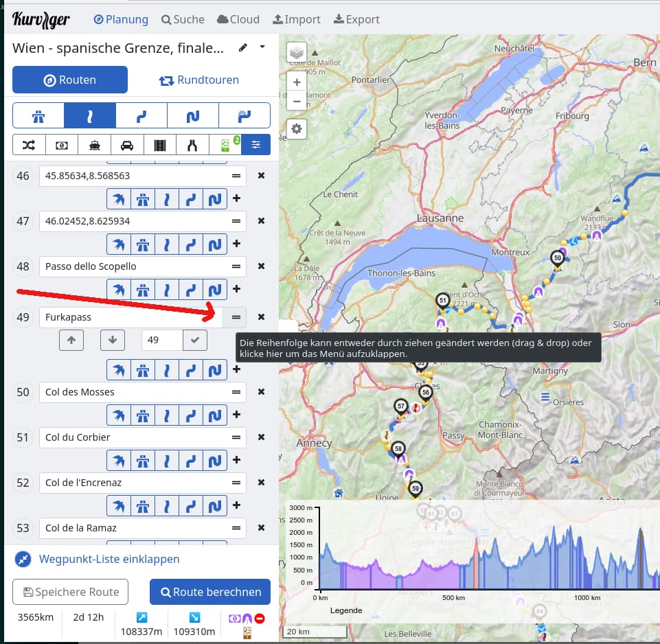Screen dimensions: 660x644
Task: Open reorder menu for Col de l'Encrenaz
Action: point(236,483)
